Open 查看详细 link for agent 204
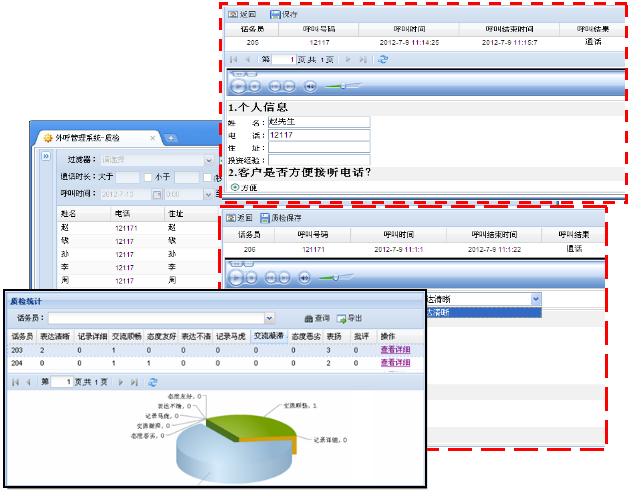Image resolution: width=630 pixels, height=492 pixels. [395, 363]
